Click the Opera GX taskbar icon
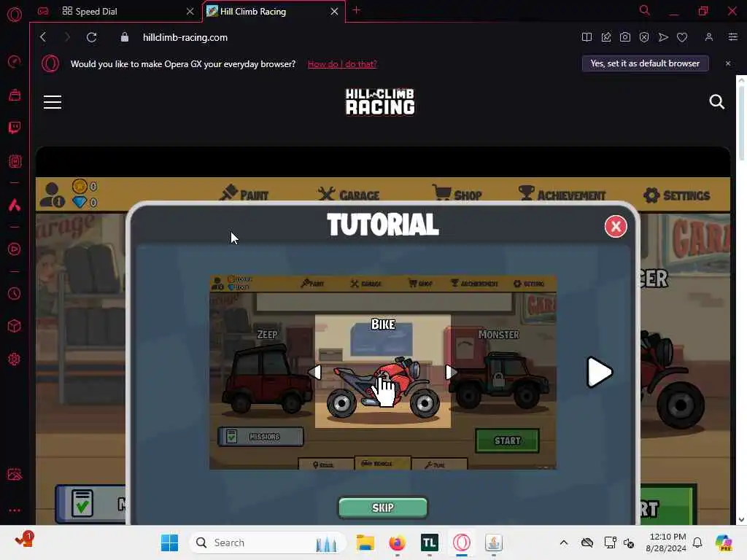Viewport: 747px width, 560px height. coord(461,542)
